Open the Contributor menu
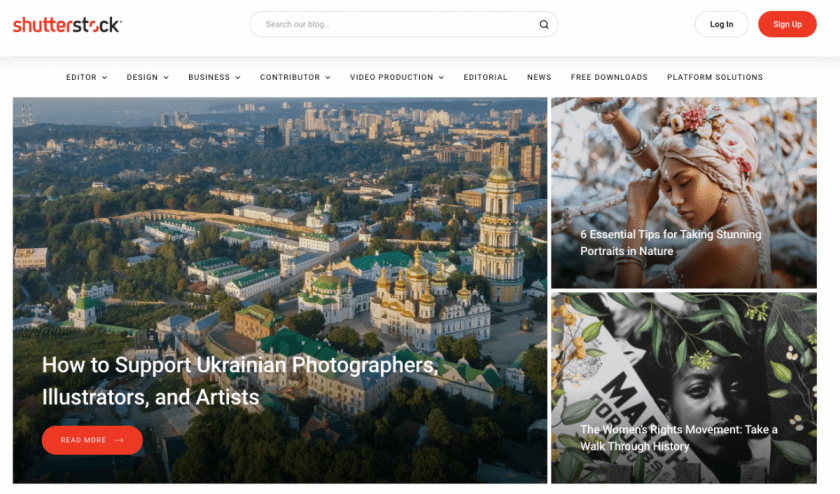This screenshot has width=840, height=494. pos(290,77)
